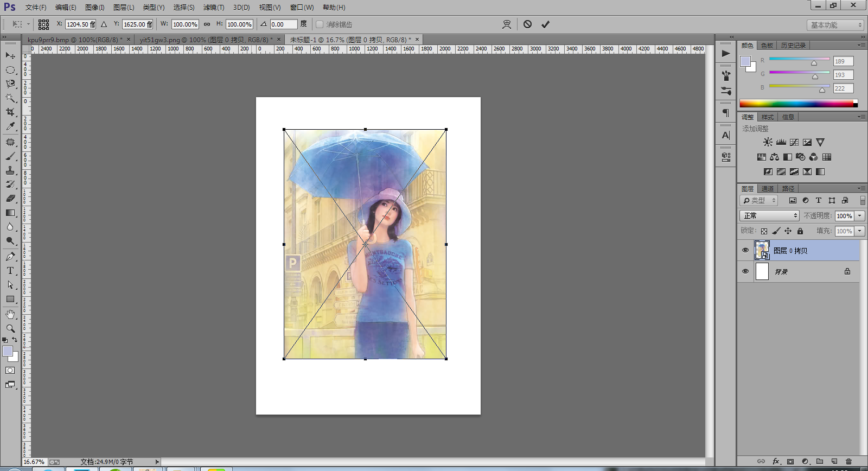The width and height of the screenshot is (868, 471).
Task: Toggle relative positioning triangle for reference point
Action: (104, 24)
